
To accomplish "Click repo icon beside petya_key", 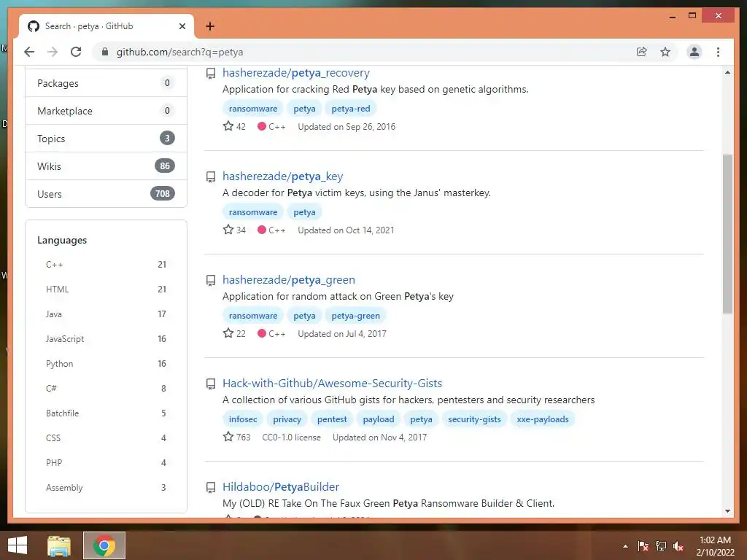I will point(211,177).
